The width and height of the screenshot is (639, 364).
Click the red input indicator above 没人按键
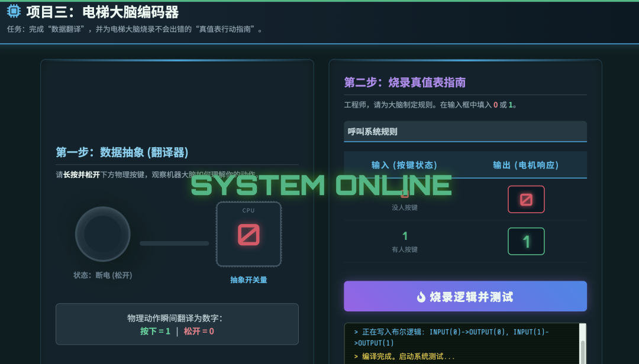[404, 193]
